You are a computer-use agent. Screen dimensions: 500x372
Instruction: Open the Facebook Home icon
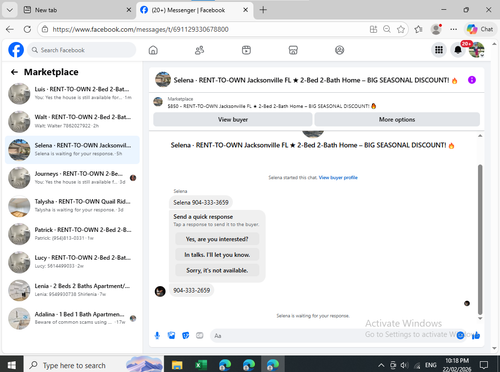pyautogui.click(x=153, y=50)
